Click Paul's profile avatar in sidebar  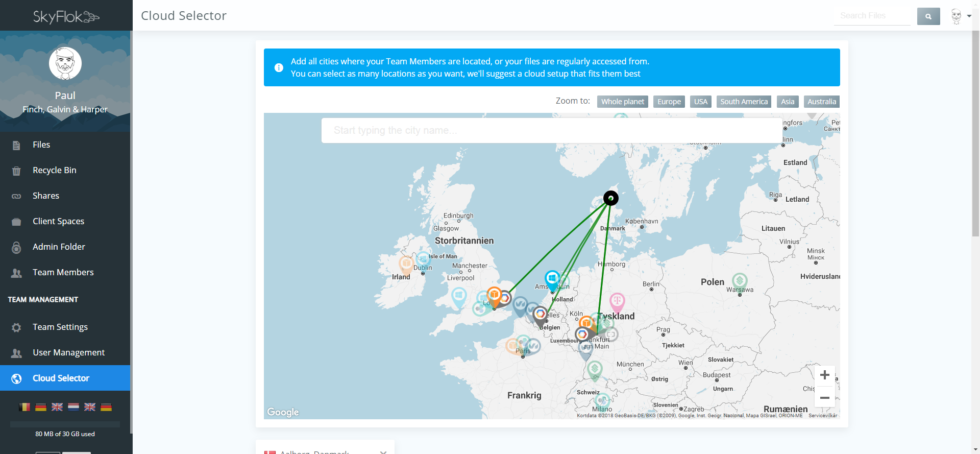[x=65, y=63]
